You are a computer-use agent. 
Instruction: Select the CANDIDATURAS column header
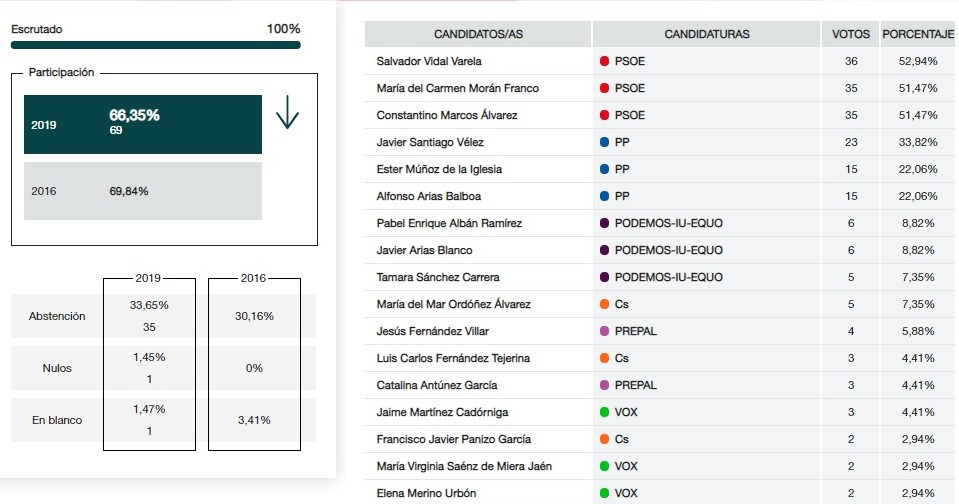pyautogui.click(x=707, y=34)
